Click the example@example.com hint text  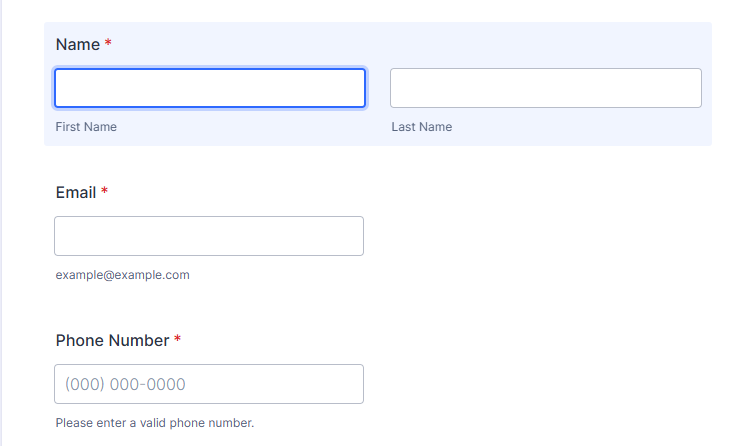tap(122, 275)
